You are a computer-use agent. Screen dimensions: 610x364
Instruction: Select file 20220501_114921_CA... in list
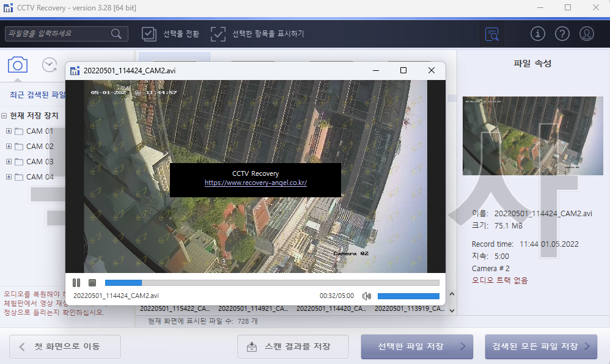click(x=253, y=309)
